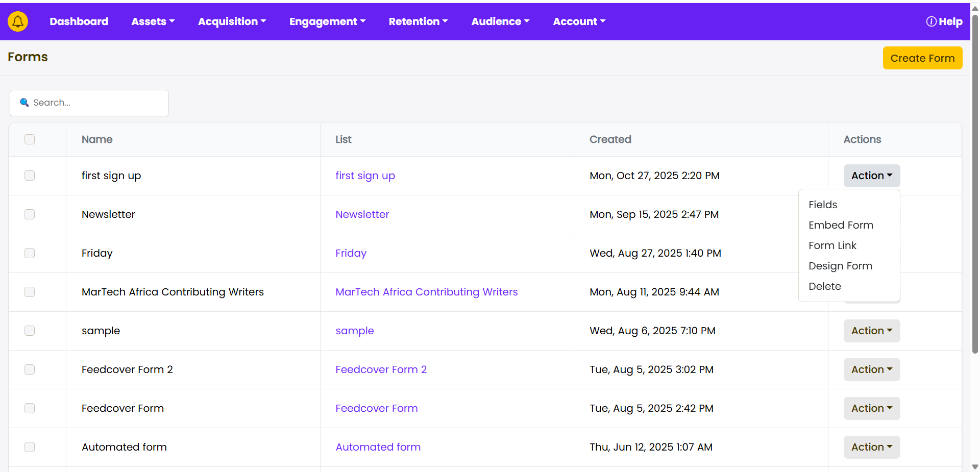This screenshot has width=980, height=472.
Task: Toggle the select-all checkbox in header
Action: click(30, 139)
